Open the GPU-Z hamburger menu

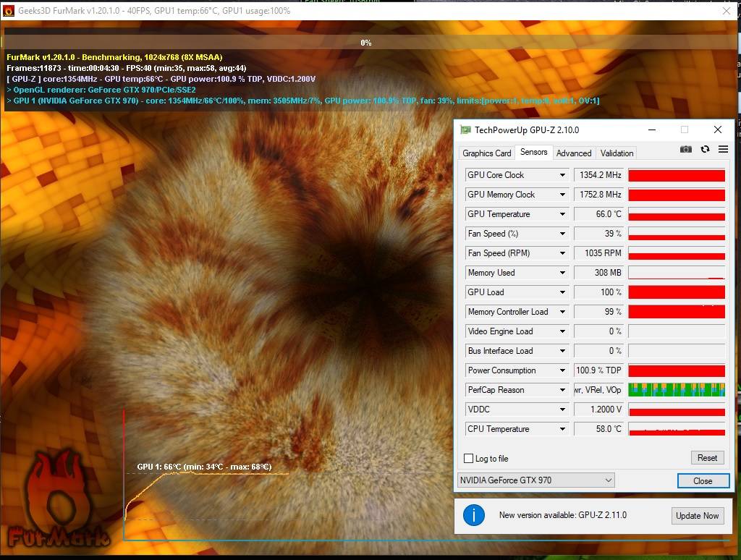[723, 149]
